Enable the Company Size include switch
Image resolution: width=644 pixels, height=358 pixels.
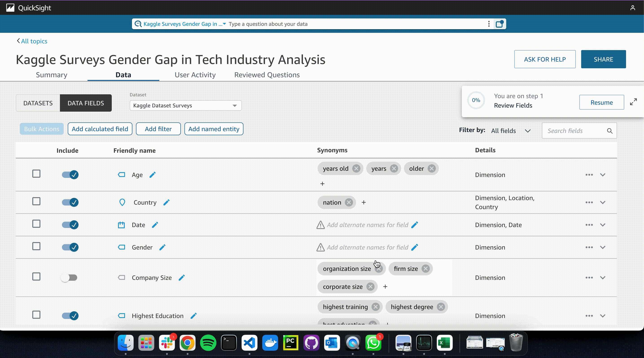tap(69, 277)
